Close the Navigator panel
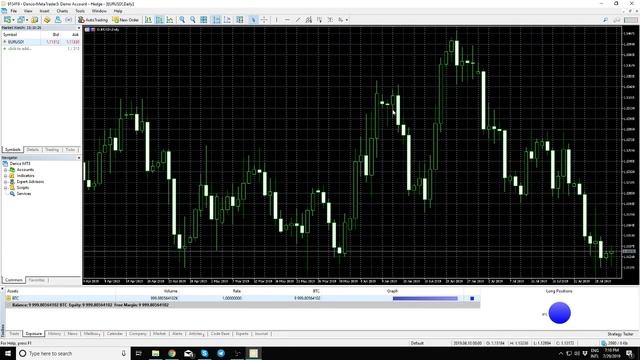Screen dimensions: 640x360 [78, 158]
